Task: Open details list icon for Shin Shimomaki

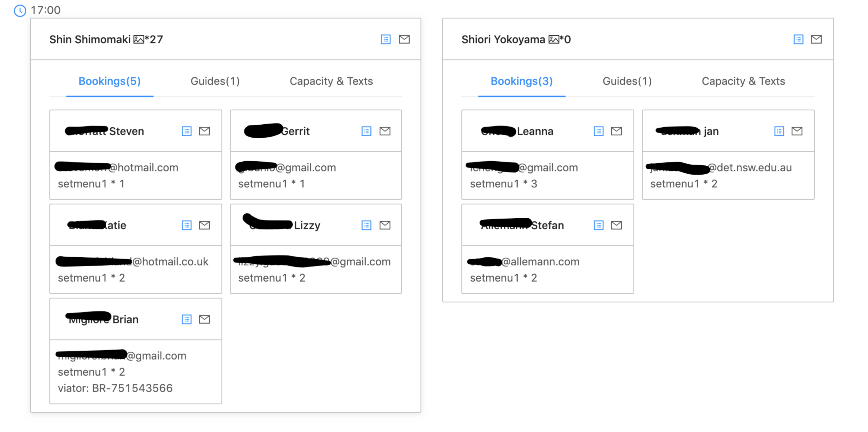Action: pyautogui.click(x=385, y=39)
